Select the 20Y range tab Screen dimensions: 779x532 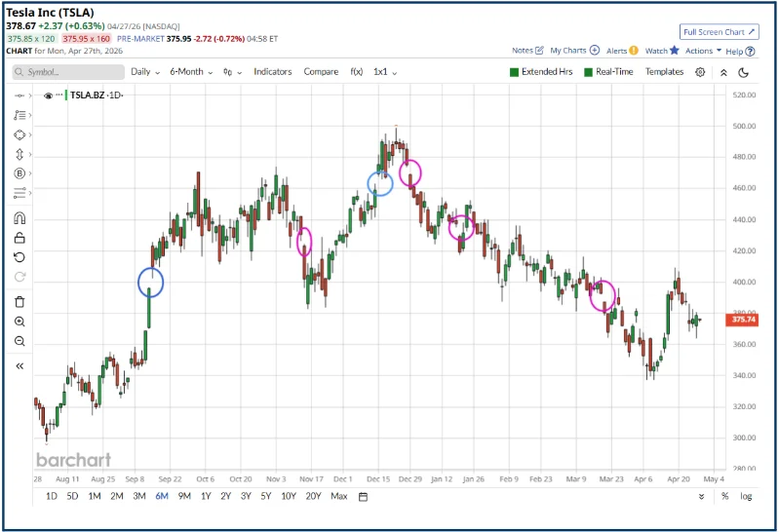coord(314,496)
